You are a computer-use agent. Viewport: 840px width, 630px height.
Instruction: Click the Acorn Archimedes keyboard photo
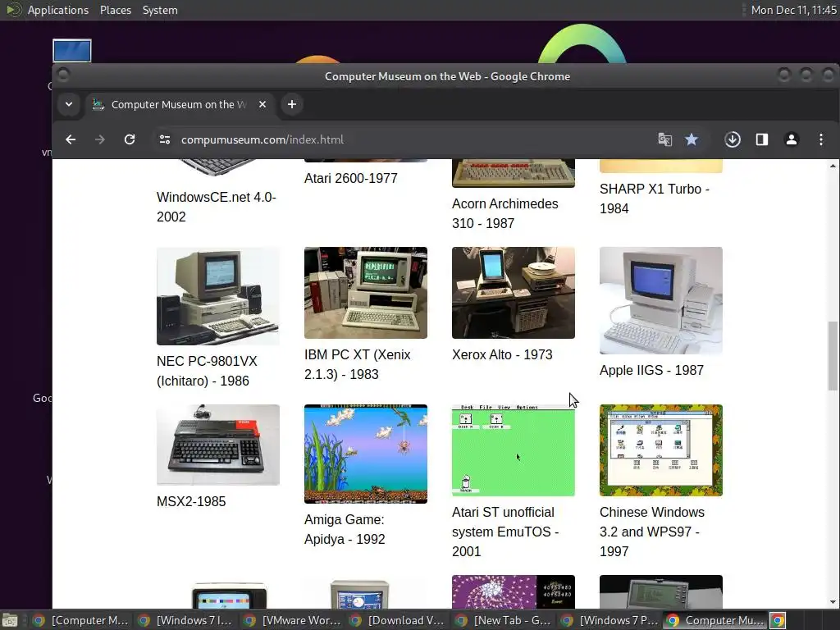pyautogui.click(x=514, y=172)
